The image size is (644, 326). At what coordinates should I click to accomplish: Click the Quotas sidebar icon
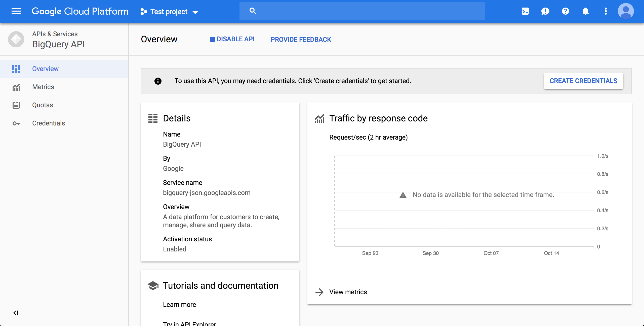point(16,105)
